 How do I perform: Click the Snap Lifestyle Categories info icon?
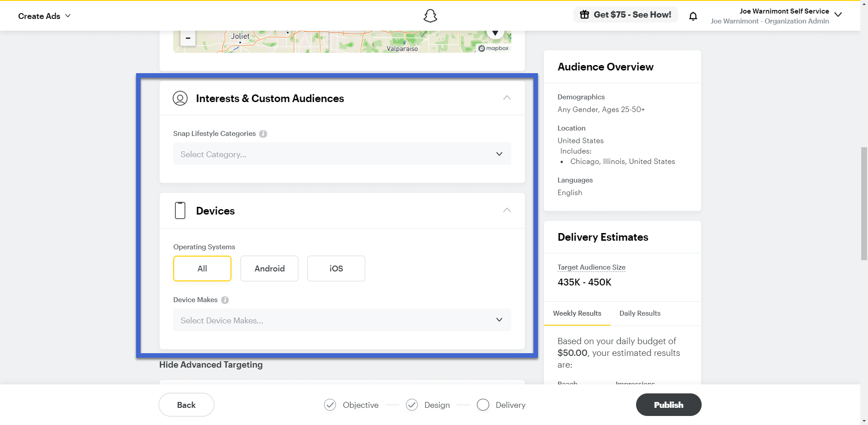point(263,134)
